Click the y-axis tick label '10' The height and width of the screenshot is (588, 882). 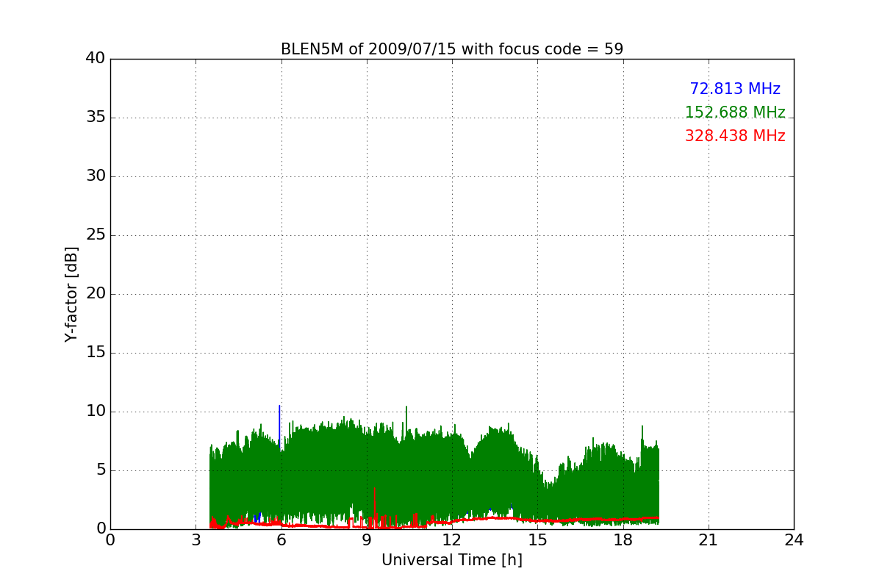coord(96,412)
